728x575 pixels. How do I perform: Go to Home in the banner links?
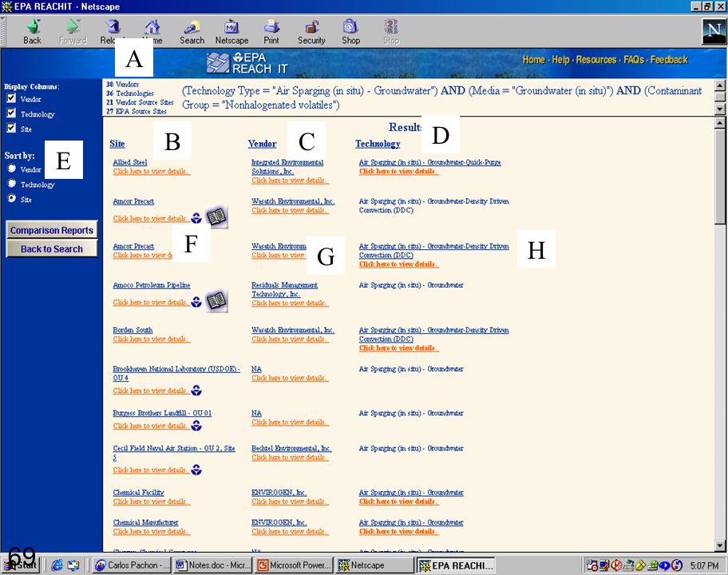coord(534,59)
